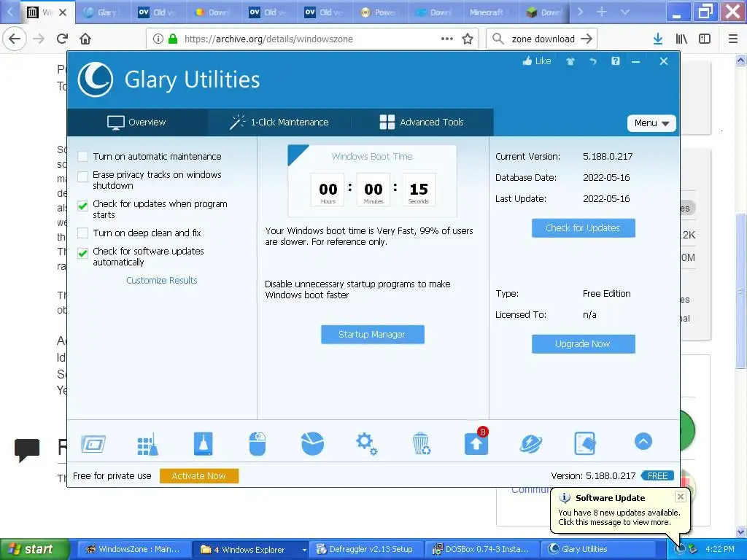Click the Startup Manager button

pyautogui.click(x=372, y=334)
